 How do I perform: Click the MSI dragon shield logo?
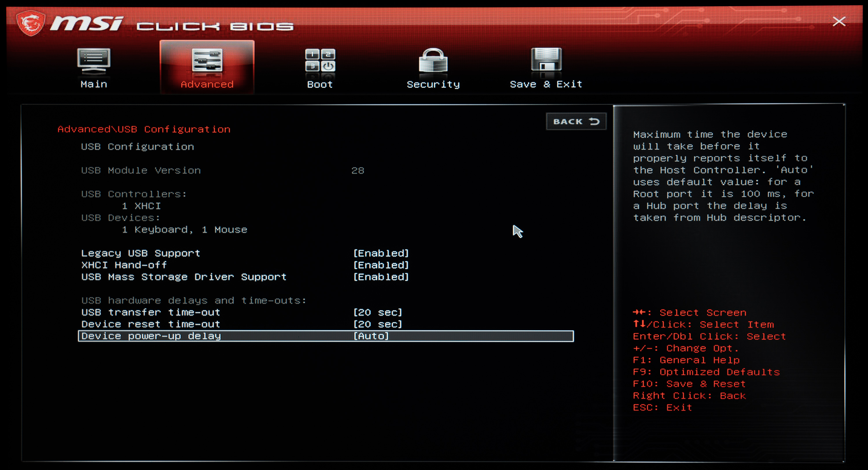(31, 23)
